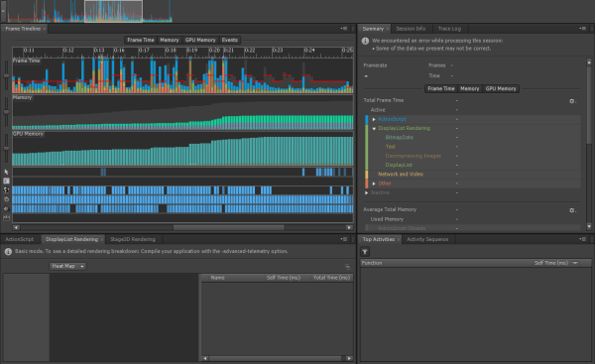Switch to the ActionScript tab

(x=20, y=239)
